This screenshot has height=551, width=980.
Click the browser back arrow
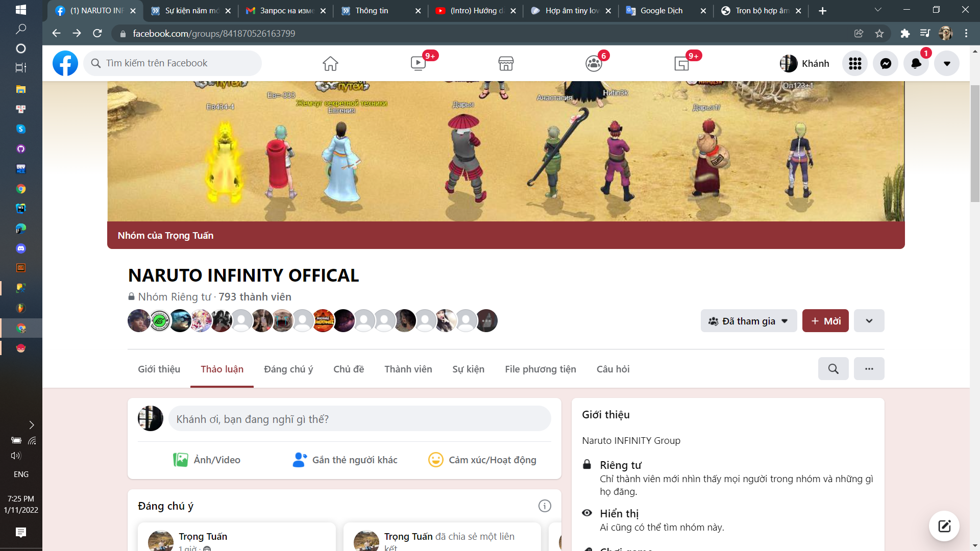pos(56,33)
